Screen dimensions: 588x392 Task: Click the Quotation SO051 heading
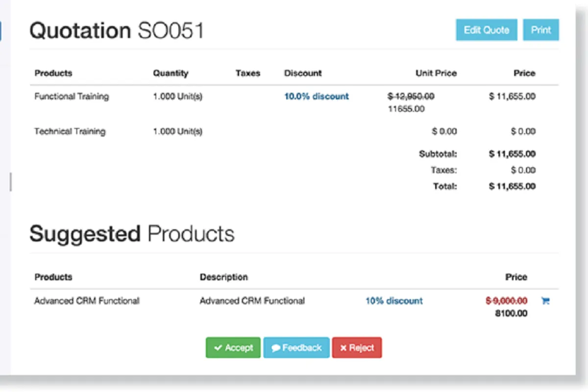pyautogui.click(x=117, y=31)
